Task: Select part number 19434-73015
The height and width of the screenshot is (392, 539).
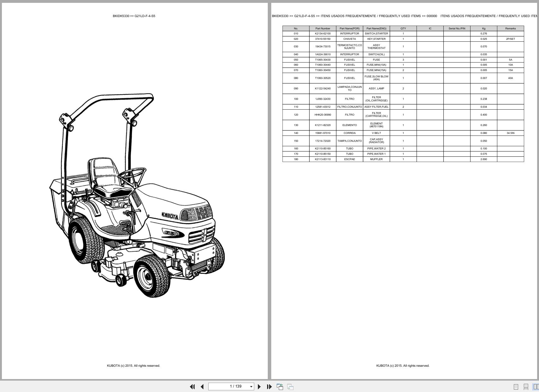Action: click(x=323, y=46)
